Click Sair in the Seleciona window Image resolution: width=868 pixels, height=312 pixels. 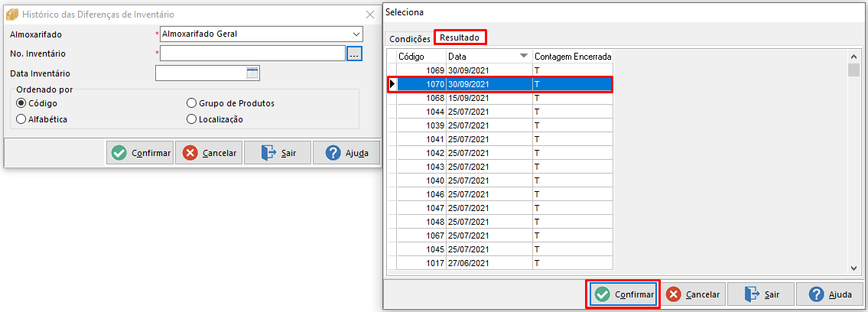(761, 294)
